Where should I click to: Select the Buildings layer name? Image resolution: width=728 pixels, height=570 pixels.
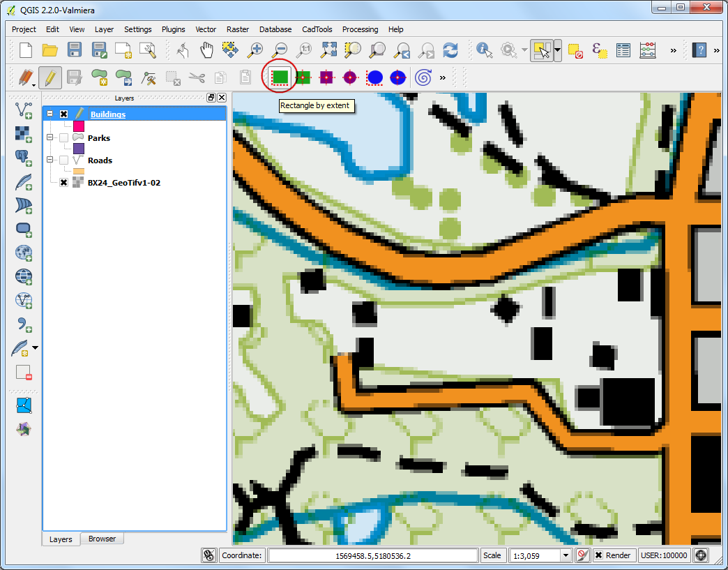click(x=107, y=114)
